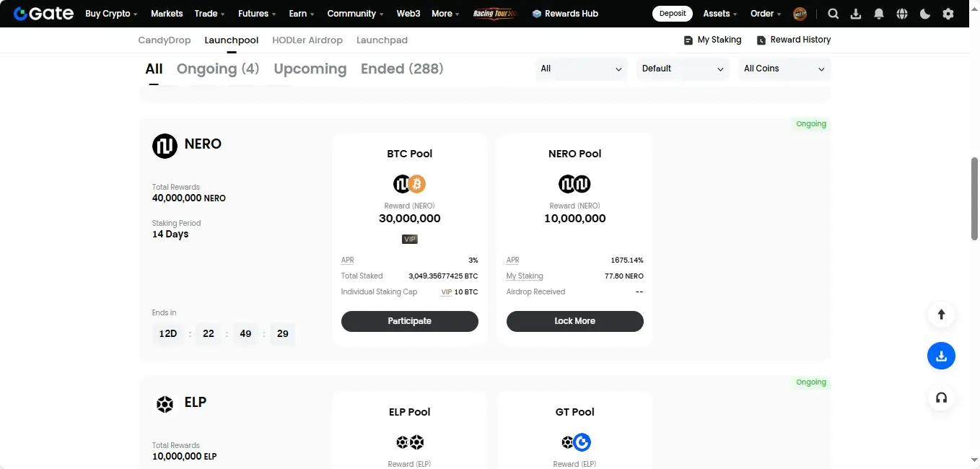980x469 pixels.
Task: Switch to the Launchpad tab
Action: click(x=382, y=40)
